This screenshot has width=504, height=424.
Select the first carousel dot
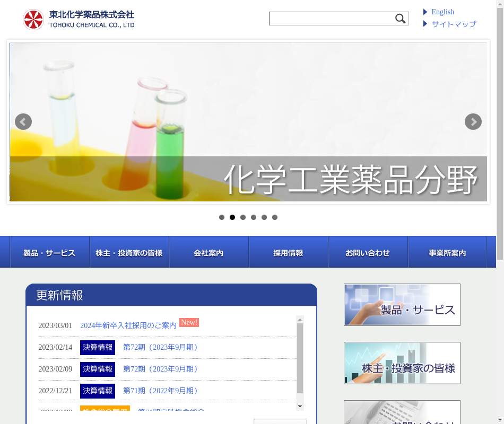pyautogui.click(x=222, y=217)
